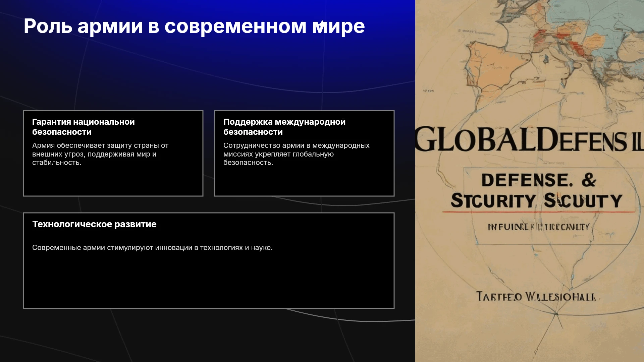Select the heading "Гарантия национальной безопасности"
This screenshot has width=644, height=362.
coord(84,127)
